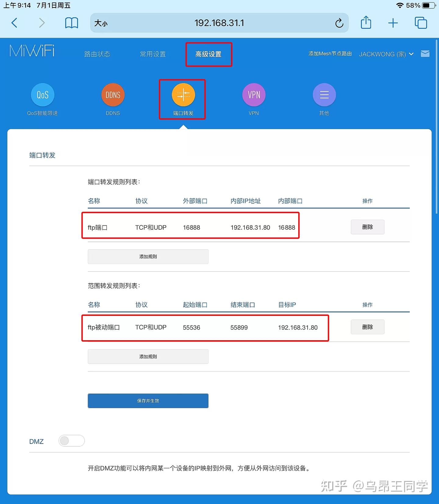Open Safari bookmarks book icon
Screen dimensions: 439x504
[72, 23]
